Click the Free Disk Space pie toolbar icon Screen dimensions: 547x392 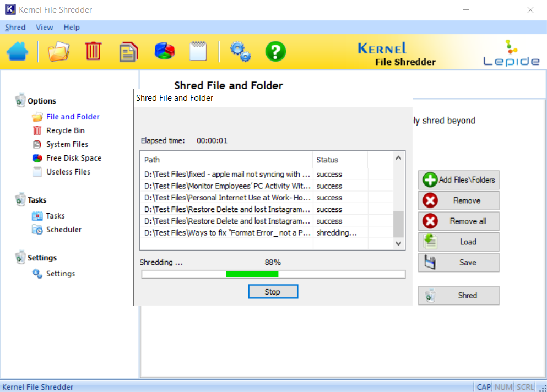(x=165, y=51)
